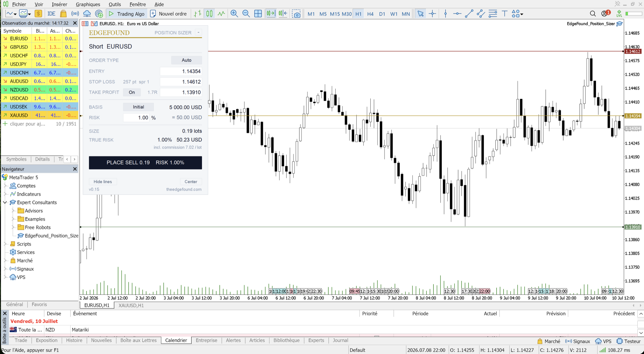Image resolution: width=644 pixels, height=354 pixels.
Task: Toggle chart shift from right edge
Action: click(x=283, y=14)
